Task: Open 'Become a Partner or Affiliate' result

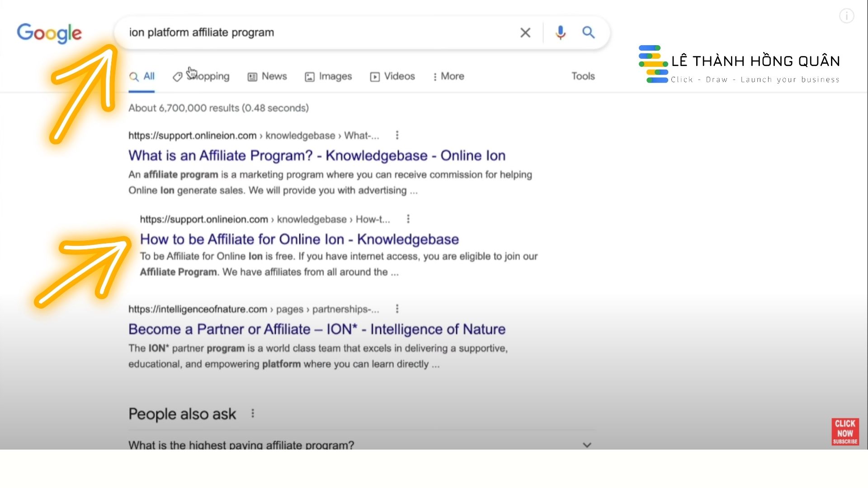Action: (316, 329)
